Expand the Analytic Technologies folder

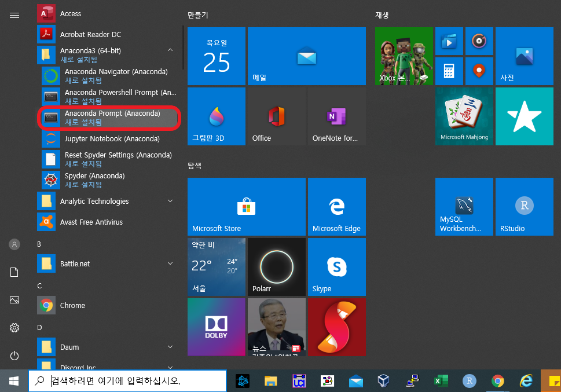107,201
